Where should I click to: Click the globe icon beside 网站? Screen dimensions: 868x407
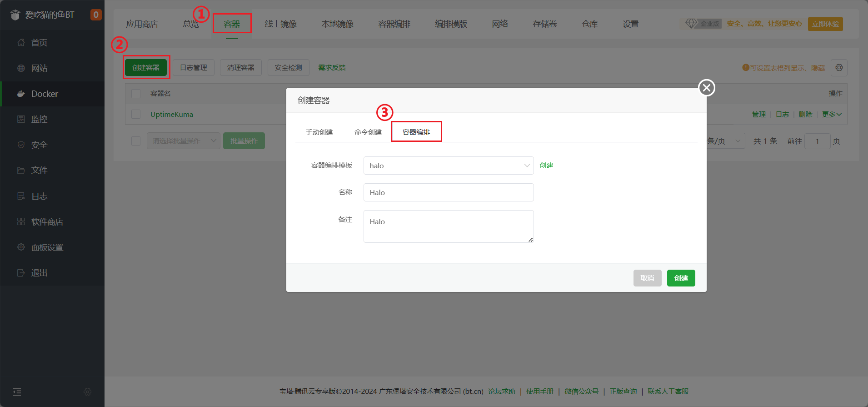[x=21, y=68]
